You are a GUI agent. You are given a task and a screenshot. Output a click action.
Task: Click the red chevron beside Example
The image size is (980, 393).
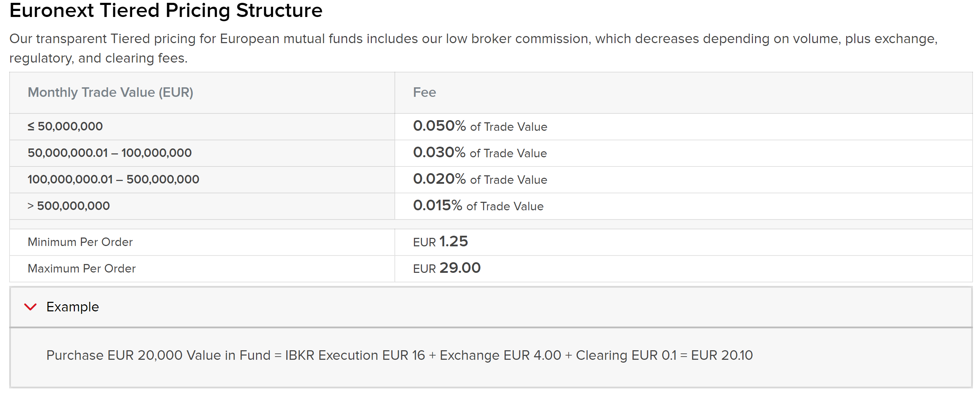coord(30,307)
